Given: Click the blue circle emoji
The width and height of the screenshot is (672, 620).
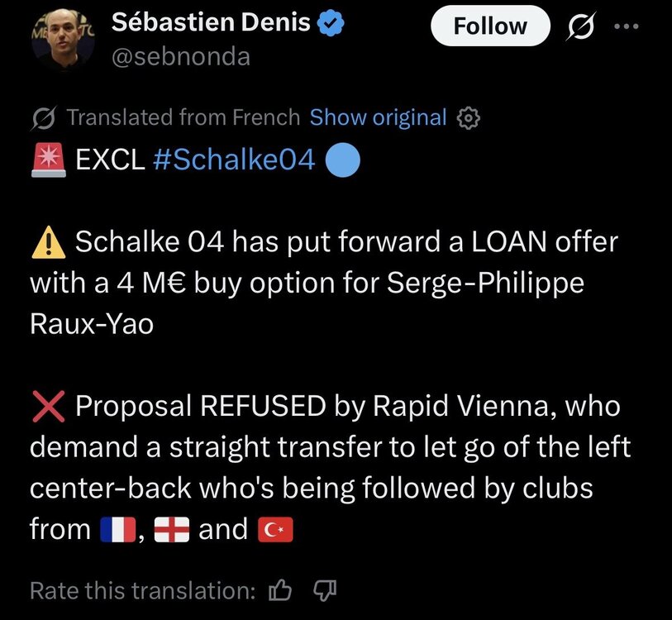Looking at the screenshot, I should [343, 160].
